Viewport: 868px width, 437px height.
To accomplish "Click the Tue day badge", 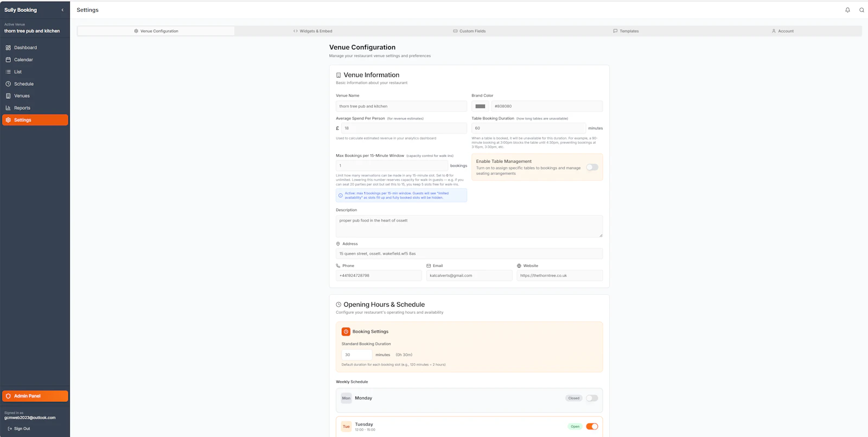I will click(346, 427).
